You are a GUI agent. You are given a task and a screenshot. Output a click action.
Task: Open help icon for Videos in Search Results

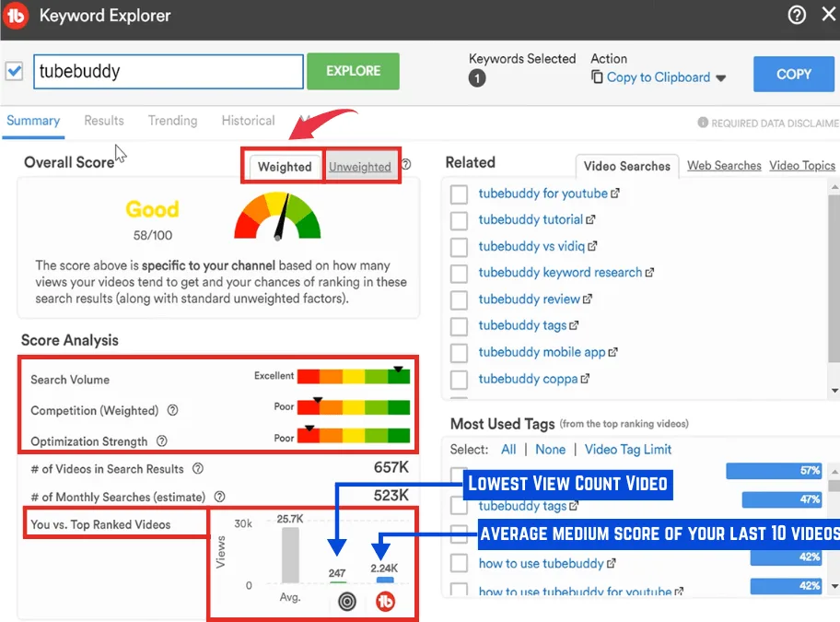click(x=198, y=469)
